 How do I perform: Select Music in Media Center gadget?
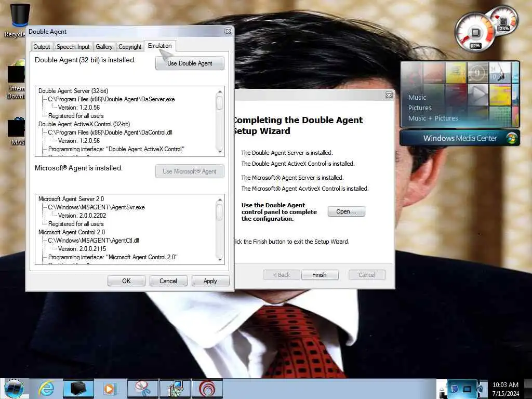(x=417, y=97)
